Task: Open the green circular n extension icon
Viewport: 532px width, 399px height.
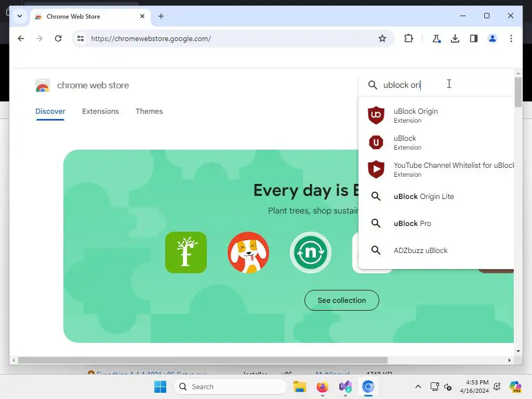Action: point(311,252)
